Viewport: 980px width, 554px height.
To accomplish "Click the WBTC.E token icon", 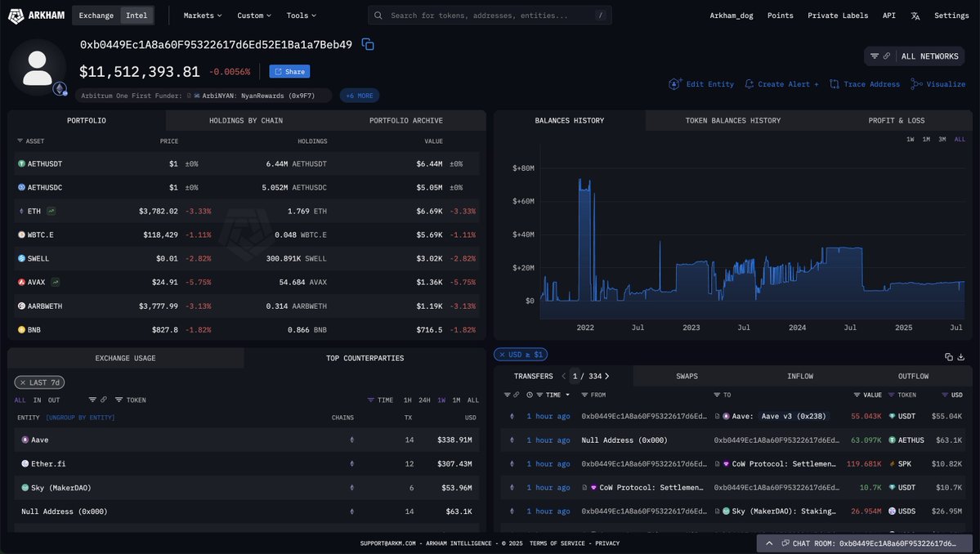I will [x=21, y=235].
